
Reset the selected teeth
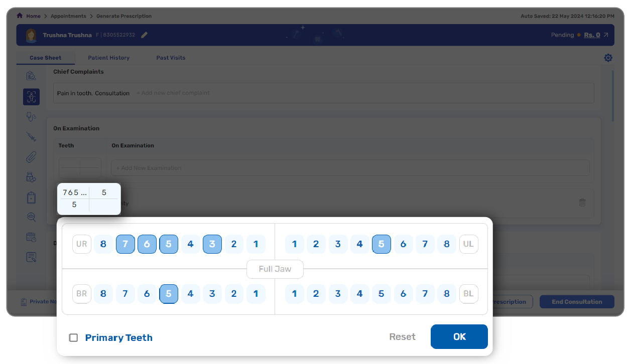[x=402, y=337]
